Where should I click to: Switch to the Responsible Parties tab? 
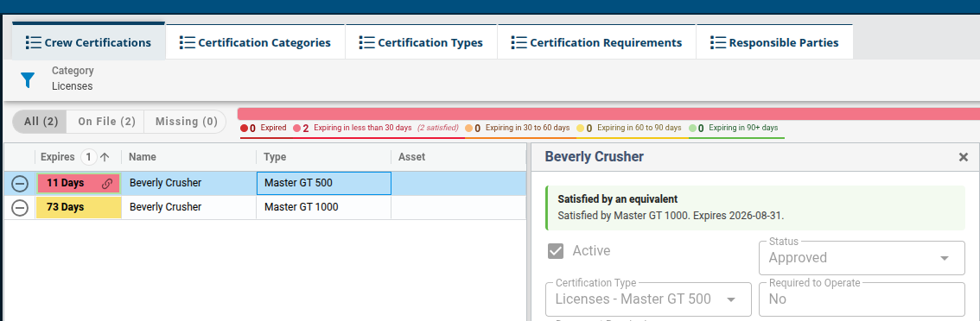tap(775, 41)
